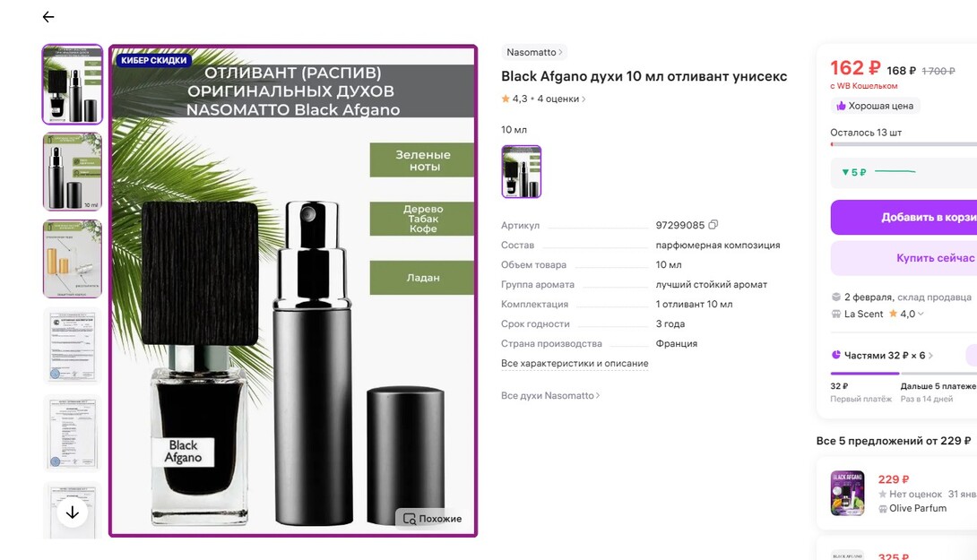The width and height of the screenshot is (977, 560).
Task: Copy the article number 97299085
Action: pos(713,225)
